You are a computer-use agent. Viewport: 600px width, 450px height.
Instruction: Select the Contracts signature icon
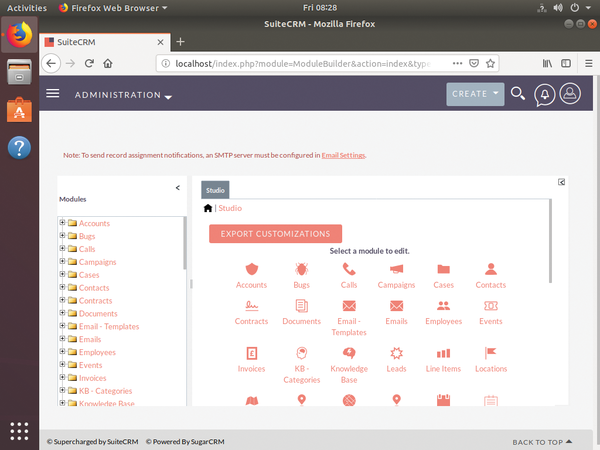click(251, 305)
